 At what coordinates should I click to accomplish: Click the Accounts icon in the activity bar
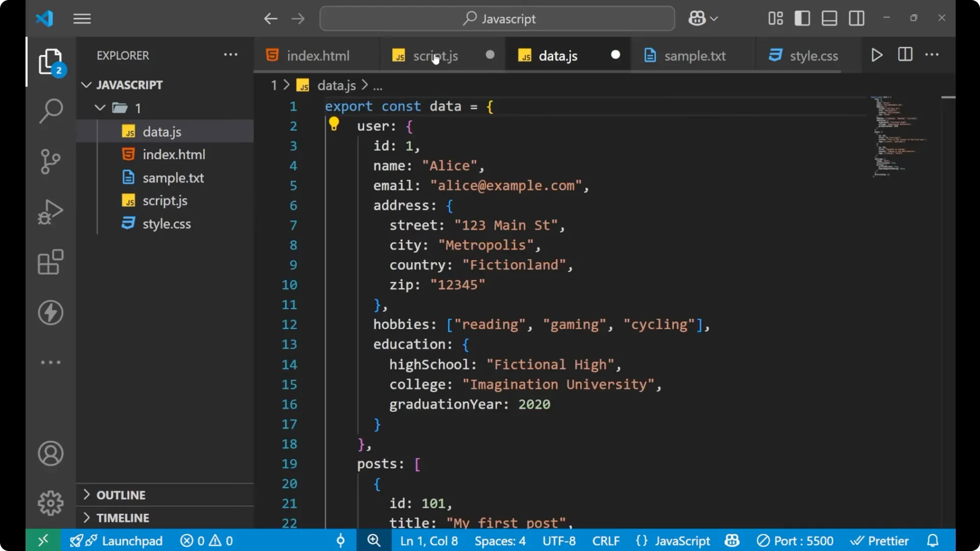[51, 454]
